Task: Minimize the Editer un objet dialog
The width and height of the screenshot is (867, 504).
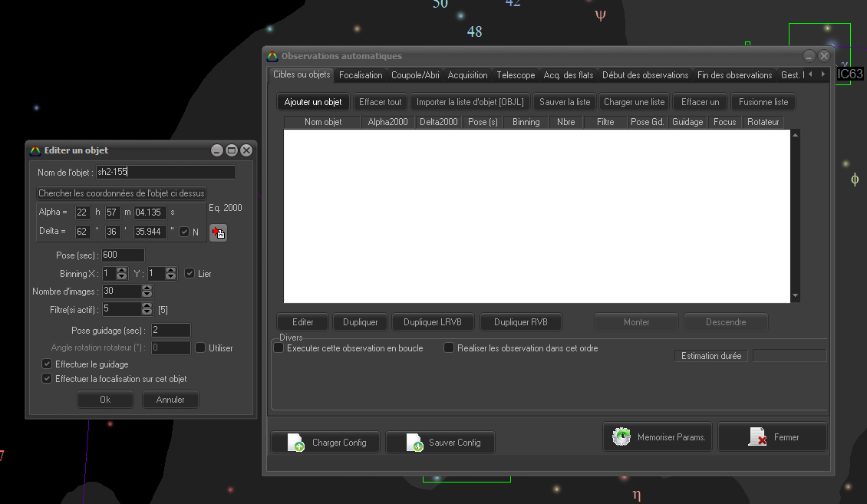Action: (x=217, y=150)
